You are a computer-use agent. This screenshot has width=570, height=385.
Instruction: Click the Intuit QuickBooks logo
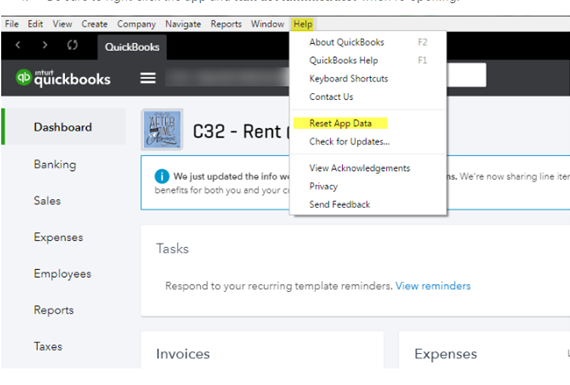(x=63, y=78)
